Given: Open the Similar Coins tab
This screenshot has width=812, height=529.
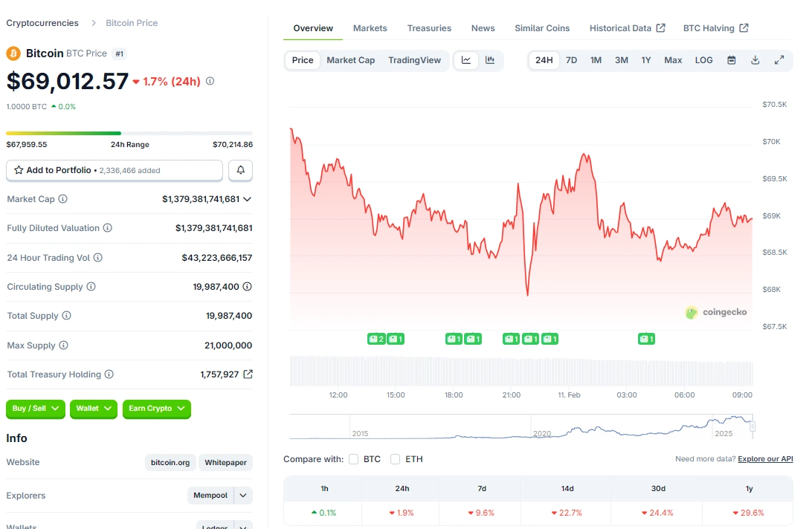Looking at the screenshot, I should 542,27.
